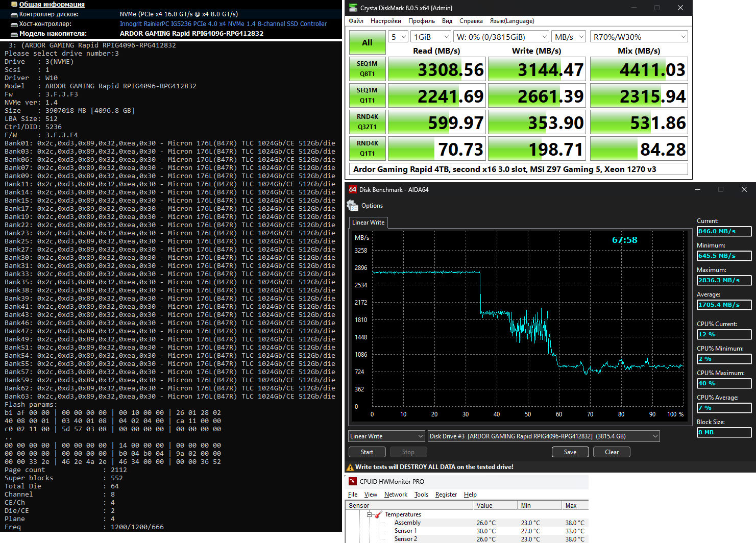756x543 pixels.
Task: Select the Sensor 1 row in HWMonitor
Action: coord(467,531)
